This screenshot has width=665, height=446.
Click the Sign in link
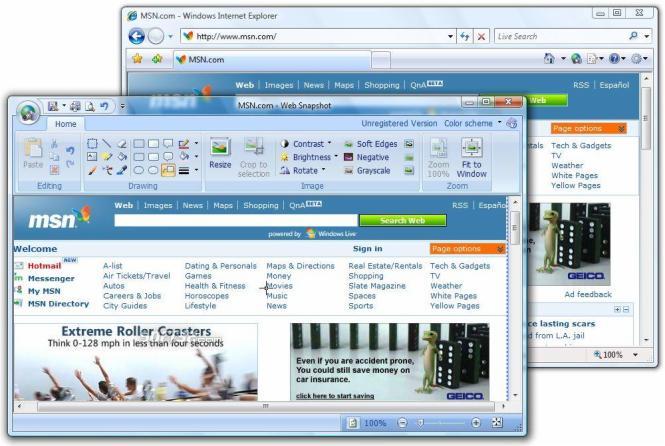pos(368,248)
